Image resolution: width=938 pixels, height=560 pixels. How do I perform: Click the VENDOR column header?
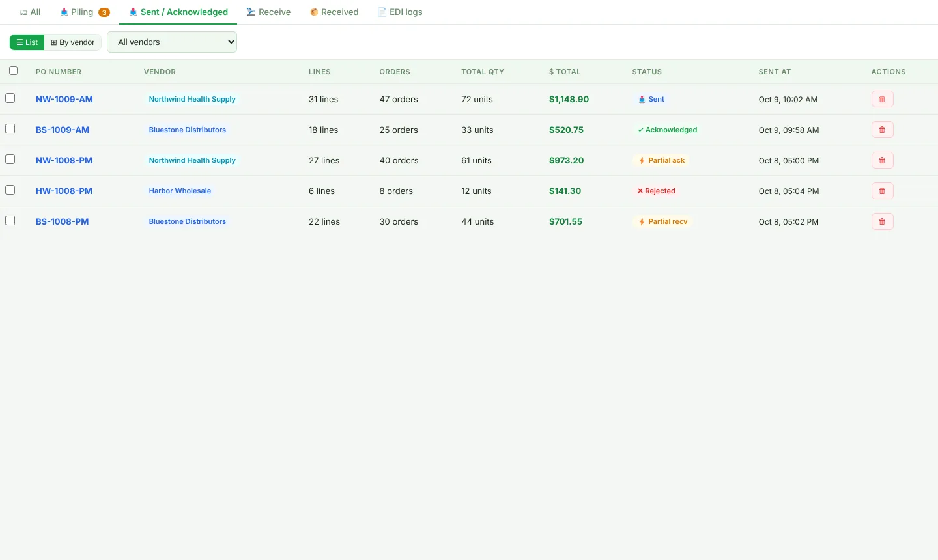160,72
